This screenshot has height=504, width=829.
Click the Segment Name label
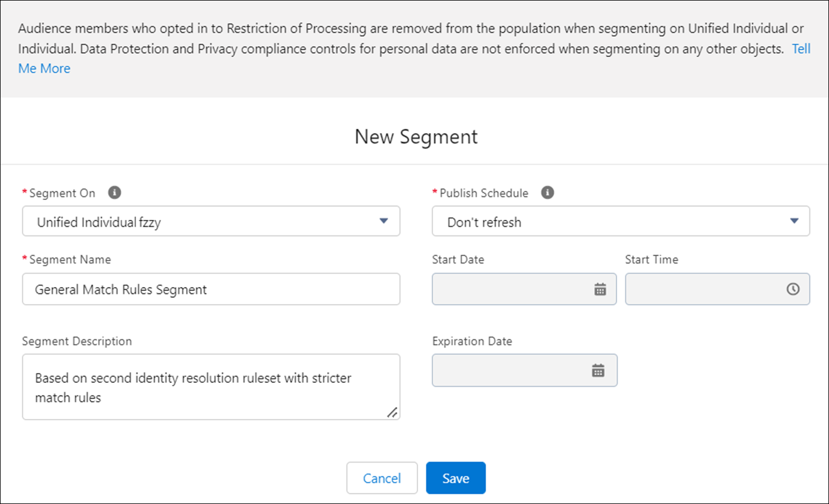click(70, 259)
